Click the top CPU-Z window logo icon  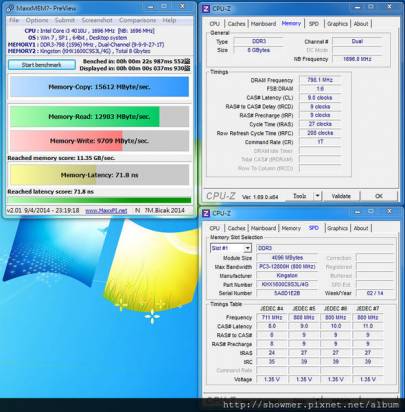[206, 8]
